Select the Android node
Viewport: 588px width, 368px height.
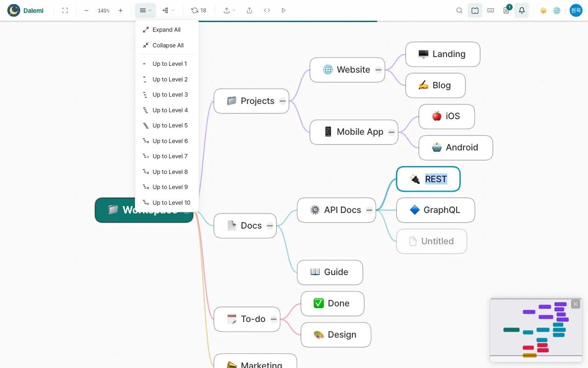[456, 148]
